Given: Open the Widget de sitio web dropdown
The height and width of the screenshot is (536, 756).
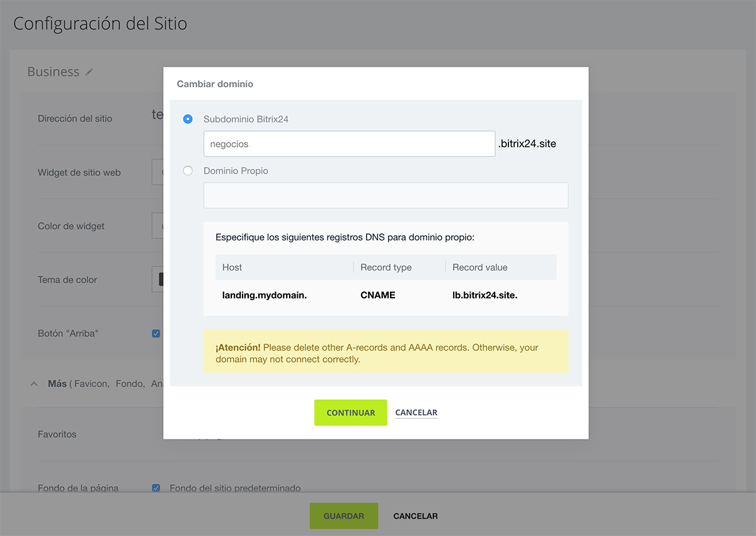Looking at the screenshot, I should 157,172.
